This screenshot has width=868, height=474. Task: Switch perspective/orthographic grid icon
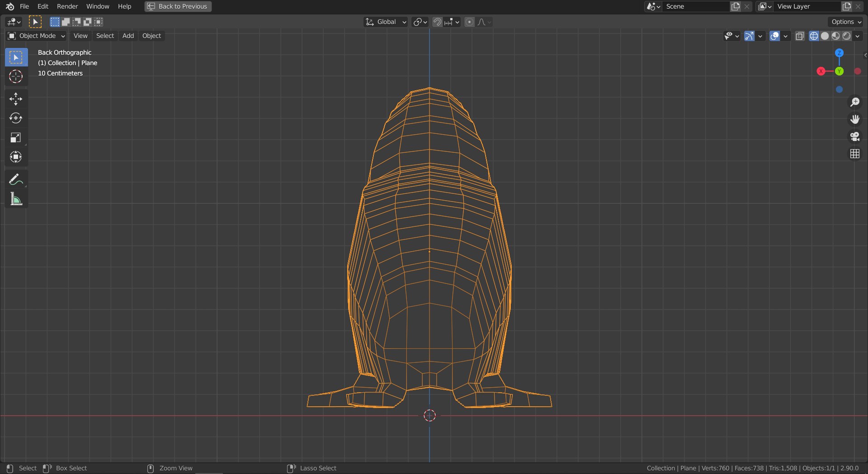(854, 154)
